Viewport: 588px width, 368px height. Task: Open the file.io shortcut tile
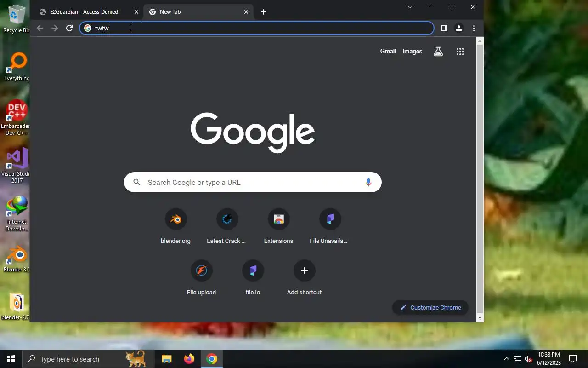253,277
